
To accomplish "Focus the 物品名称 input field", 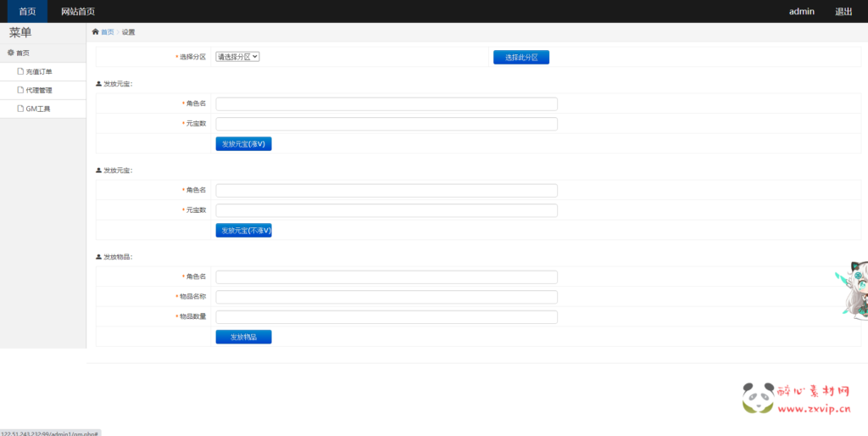I will pos(387,297).
